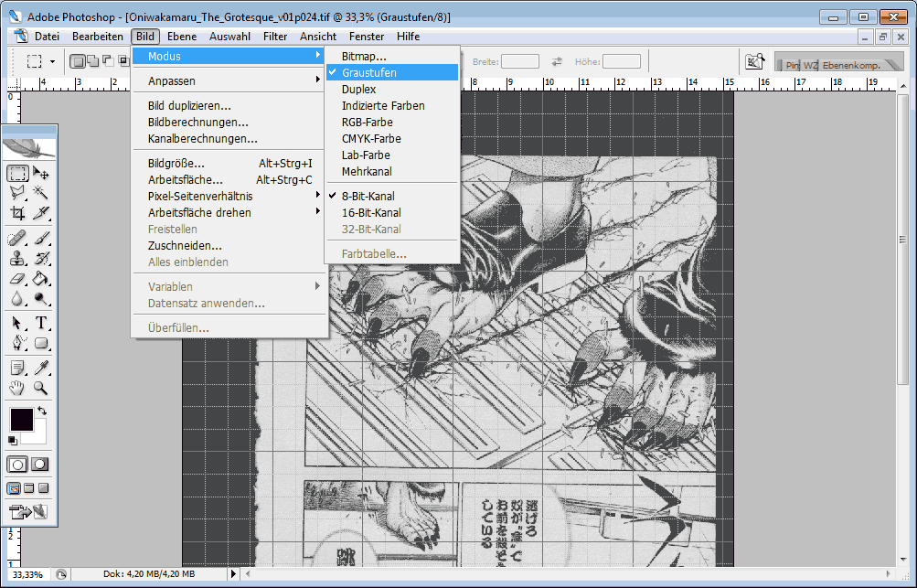The image size is (917, 588).
Task: Select the Type tool
Action: [x=40, y=323]
